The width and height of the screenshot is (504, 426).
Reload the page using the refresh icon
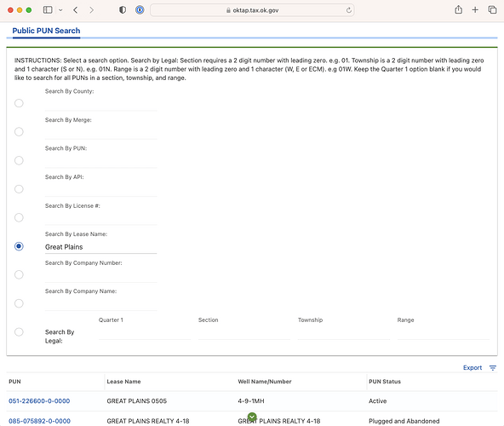(x=349, y=10)
